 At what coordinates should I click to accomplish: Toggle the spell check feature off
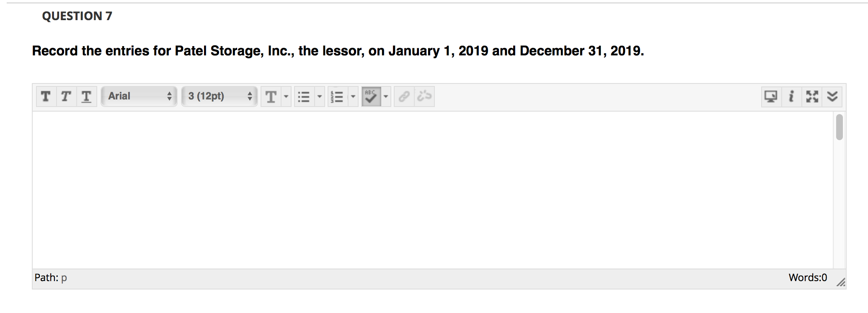(370, 97)
